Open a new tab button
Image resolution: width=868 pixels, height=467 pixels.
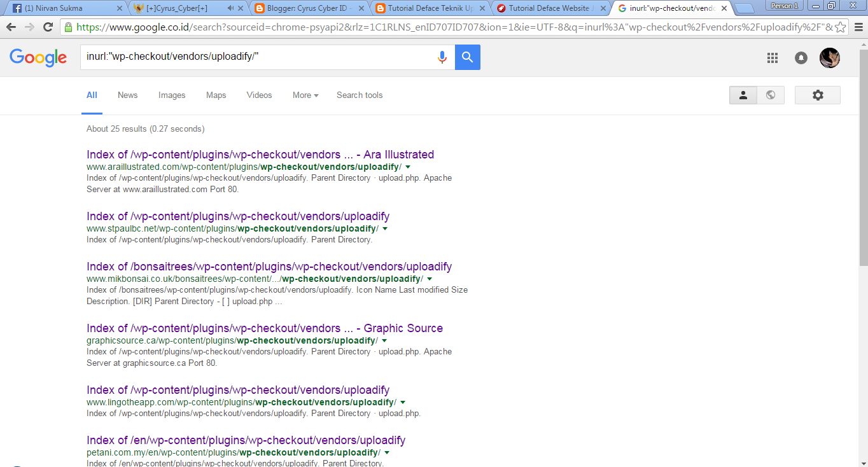[x=744, y=8]
